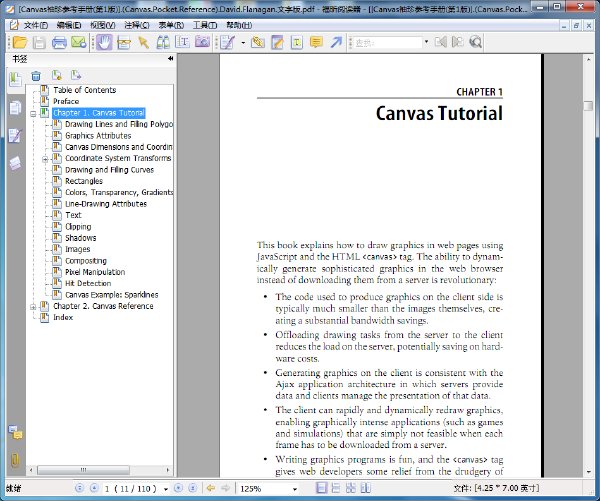Open the 工具(T) menu
Viewport: 600px width, 501px height.
(x=205, y=25)
